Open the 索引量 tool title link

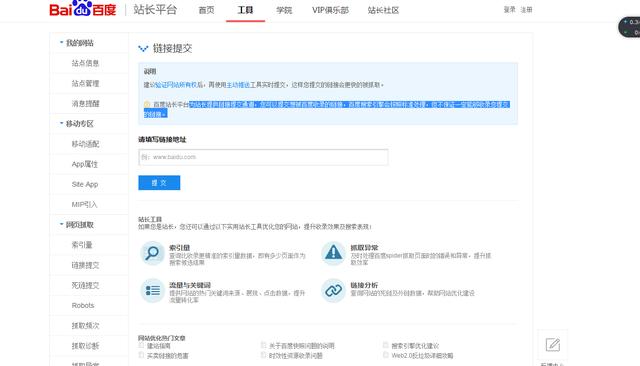pyautogui.click(x=180, y=248)
